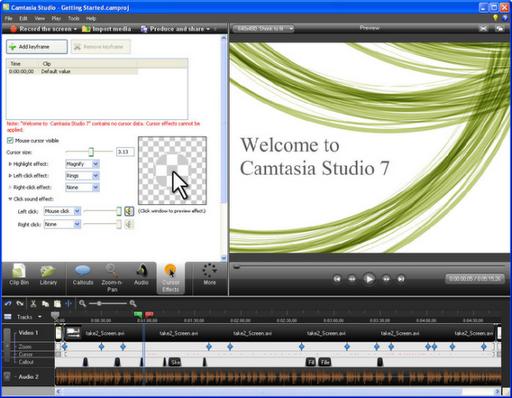Preview the left click sound with the speaker icon
The width and height of the screenshot is (512, 398).
129,211
